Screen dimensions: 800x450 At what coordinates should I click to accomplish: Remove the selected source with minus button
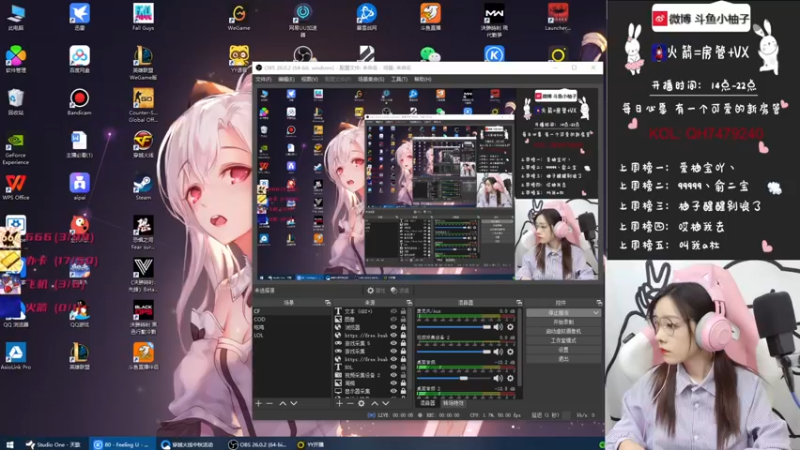pyautogui.click(x=350, y=404)
